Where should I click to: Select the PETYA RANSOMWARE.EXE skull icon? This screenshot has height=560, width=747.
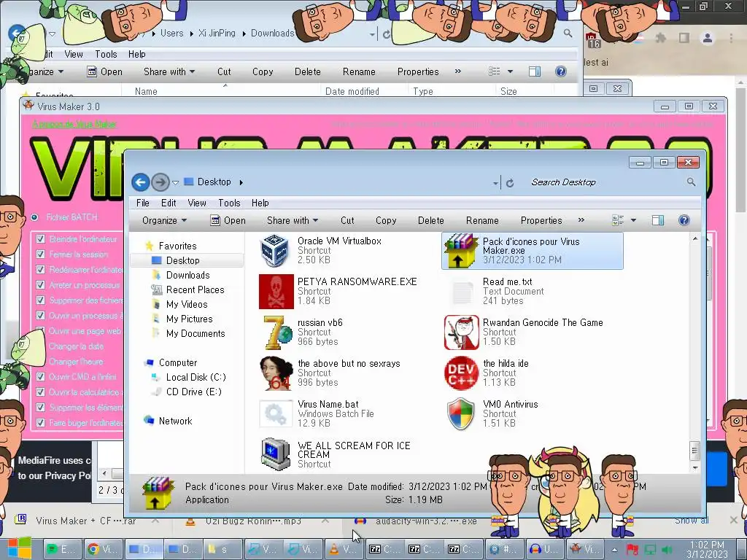tap(276, 292)
